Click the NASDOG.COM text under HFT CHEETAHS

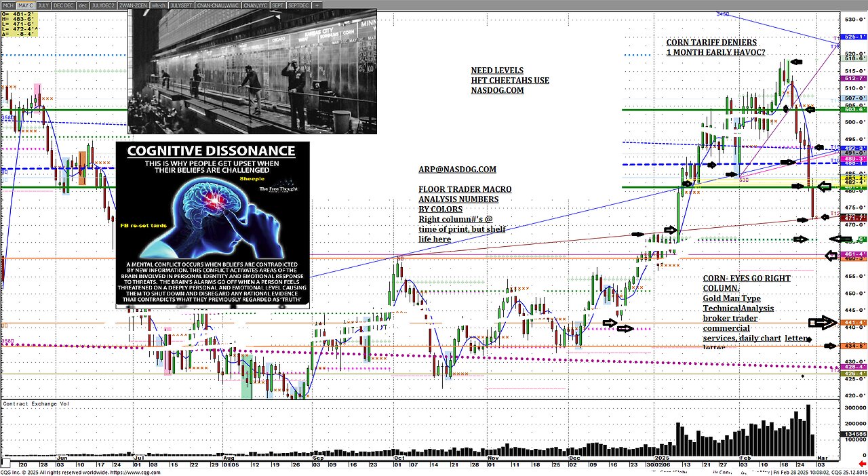pos(497,90)
